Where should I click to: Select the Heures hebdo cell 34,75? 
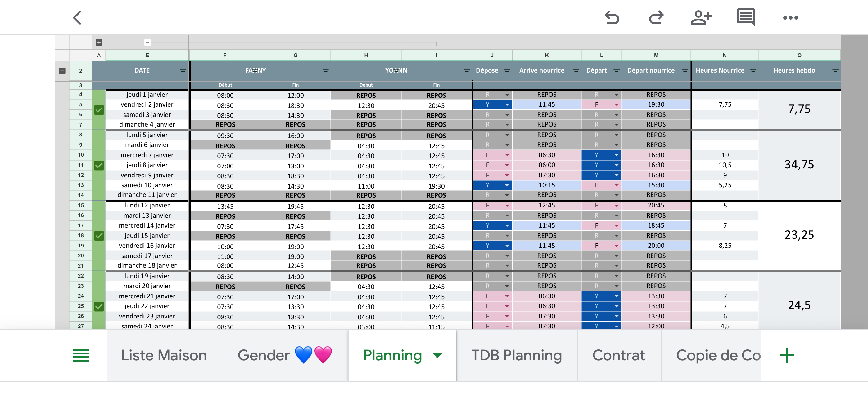[799, 165]
